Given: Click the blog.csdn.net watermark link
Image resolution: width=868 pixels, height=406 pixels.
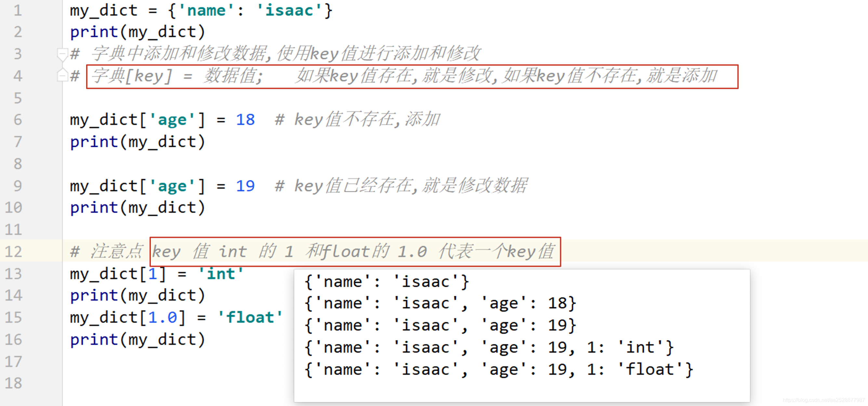Looking at the screenshot, I should tap(823, 400).
